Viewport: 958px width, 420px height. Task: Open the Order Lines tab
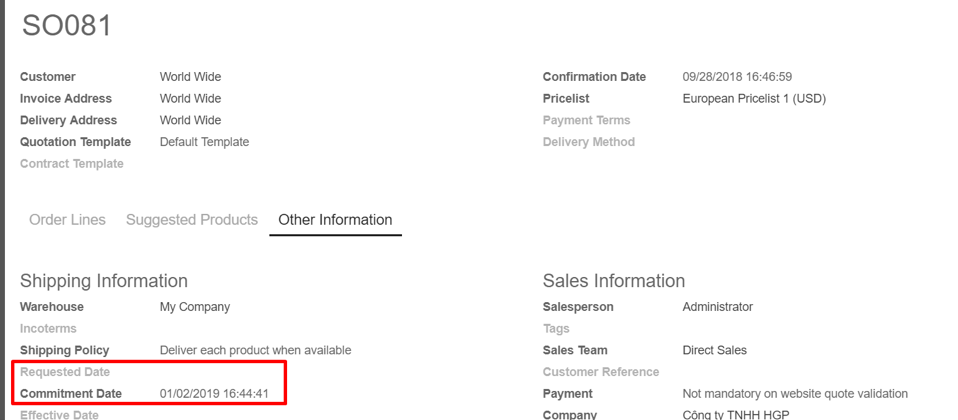tap(67, 220)
